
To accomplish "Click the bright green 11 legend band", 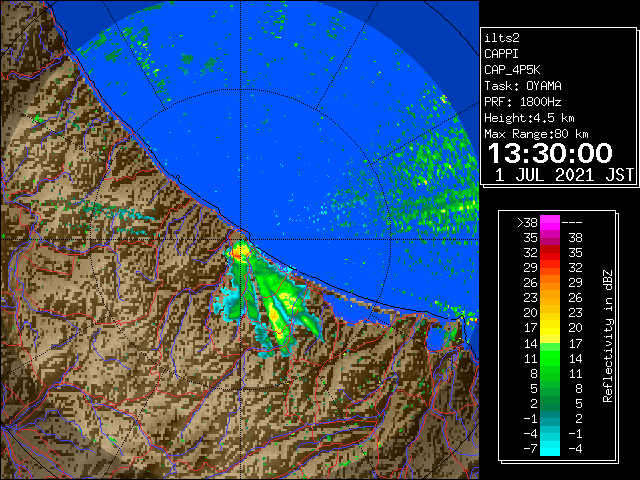I will 550,358.
